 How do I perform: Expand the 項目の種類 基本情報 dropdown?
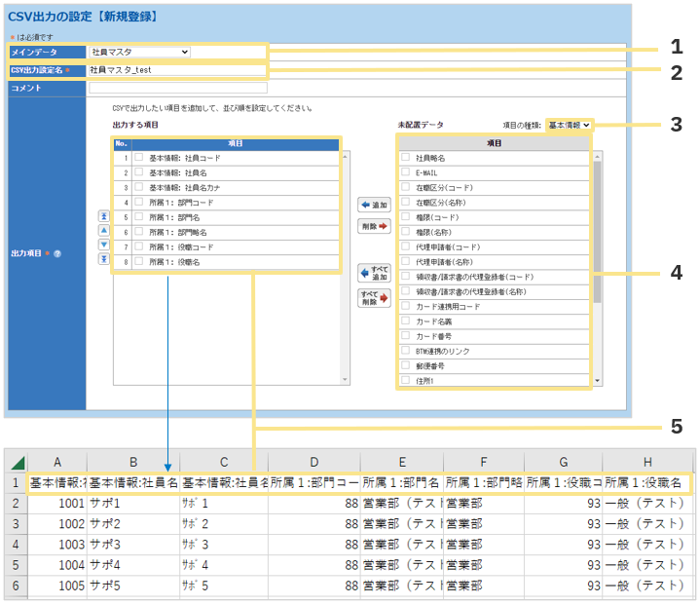[x=569, y=126]
